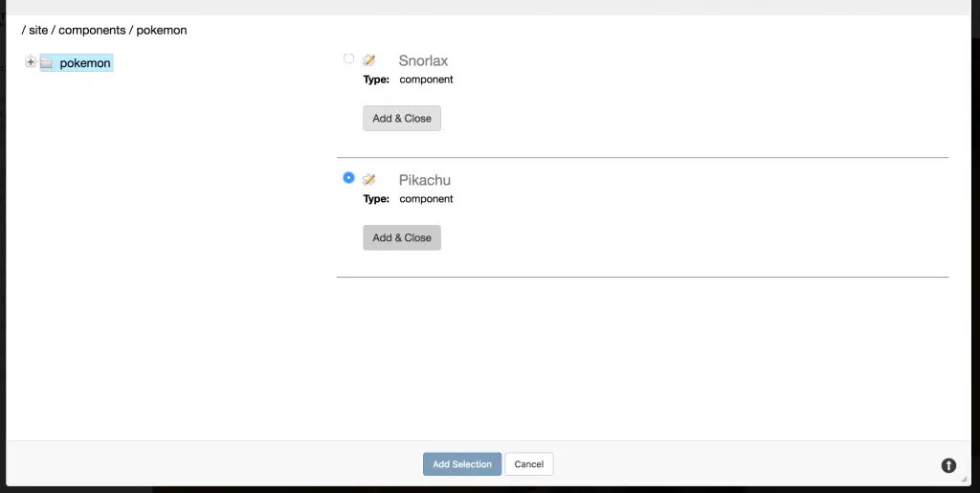Select the Snorlax radio button
The height and width of the screenshot is (493, 980).
(348, 58)
